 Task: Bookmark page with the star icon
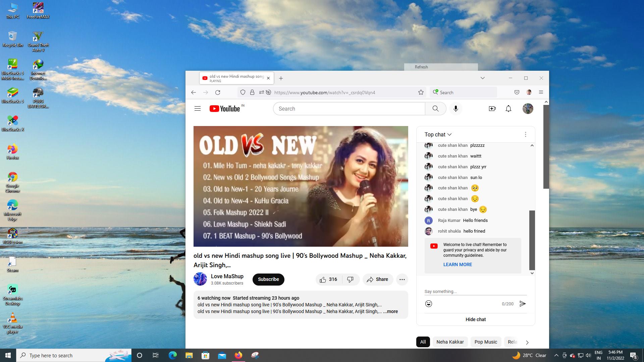[421, 93]
